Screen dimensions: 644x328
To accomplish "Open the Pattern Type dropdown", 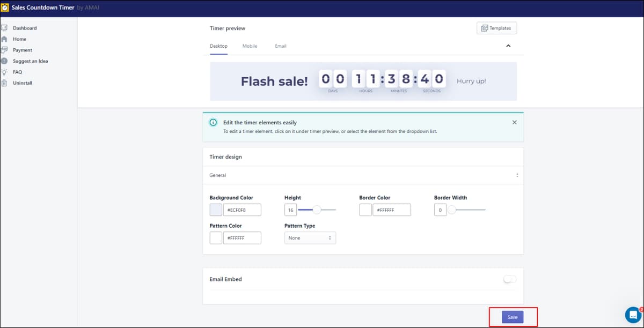I will pyautogui.click(x=310, y=238).
